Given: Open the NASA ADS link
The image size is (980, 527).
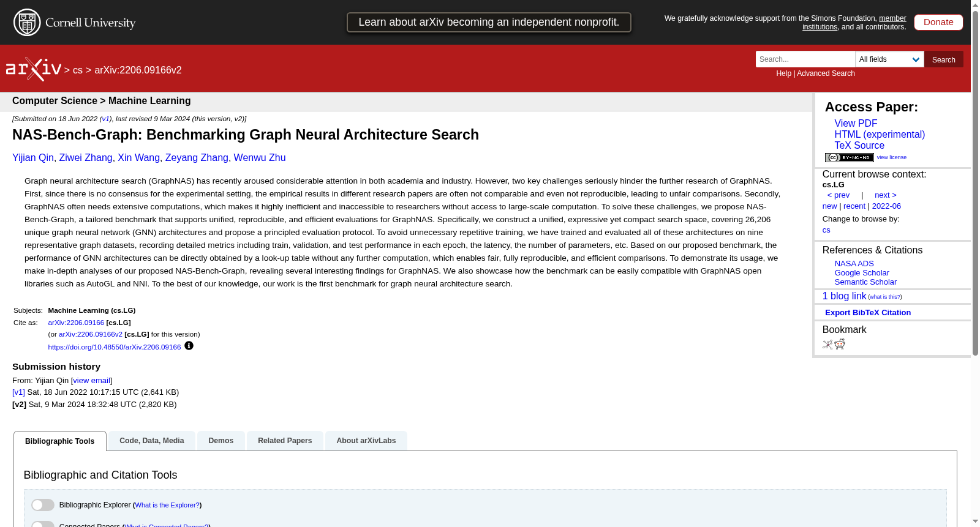Looking at the screenshot, I should pos(854,264).
